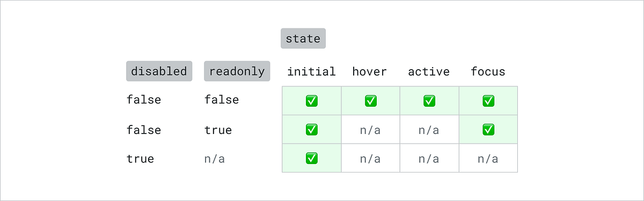This screenshot has height=201, width=644.
Task: Click the focus checkmark for readonly true row
Action: (x=488, y=130)
